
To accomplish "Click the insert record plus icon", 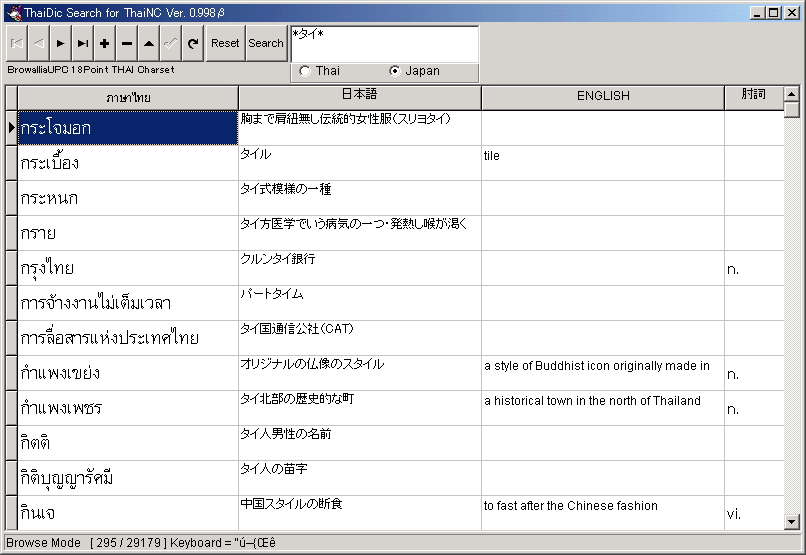I will [x=105, y=44].
